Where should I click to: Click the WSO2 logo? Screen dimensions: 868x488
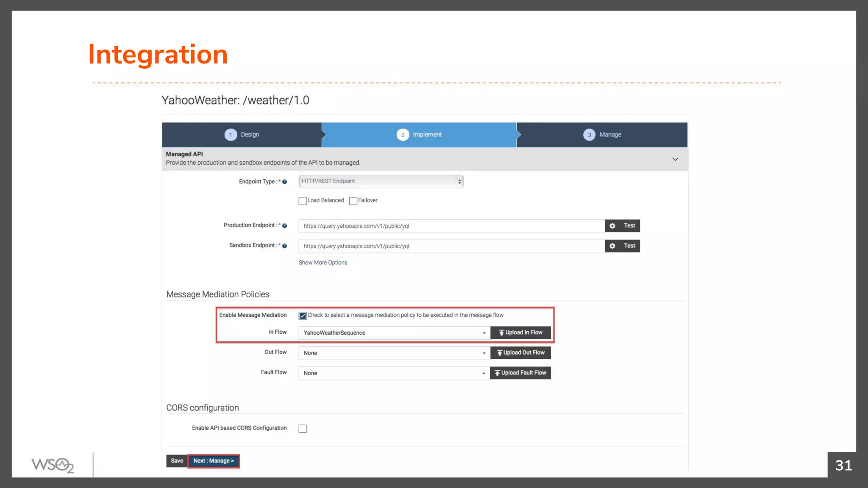click(53, 465)
